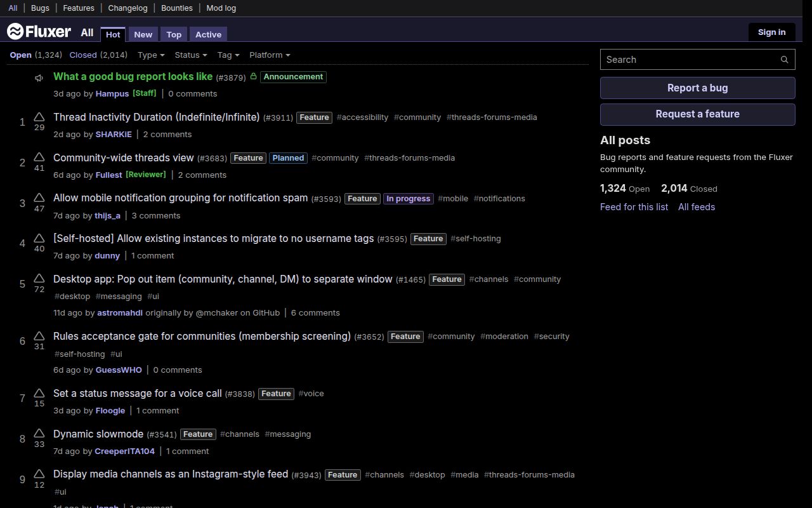Click the Report a bug button
The image size is (812, 508).
(x=697, y=88)
